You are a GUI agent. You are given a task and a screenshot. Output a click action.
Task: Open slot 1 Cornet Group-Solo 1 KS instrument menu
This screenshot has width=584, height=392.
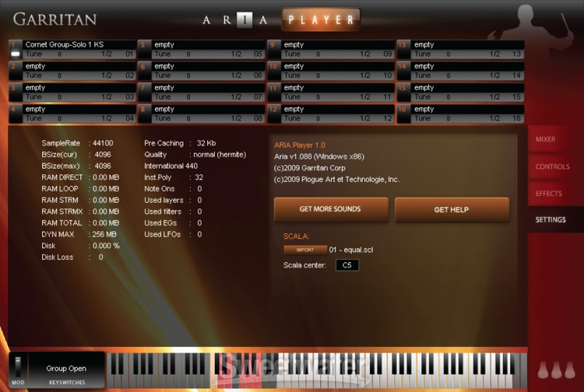[x=79, y=44]
